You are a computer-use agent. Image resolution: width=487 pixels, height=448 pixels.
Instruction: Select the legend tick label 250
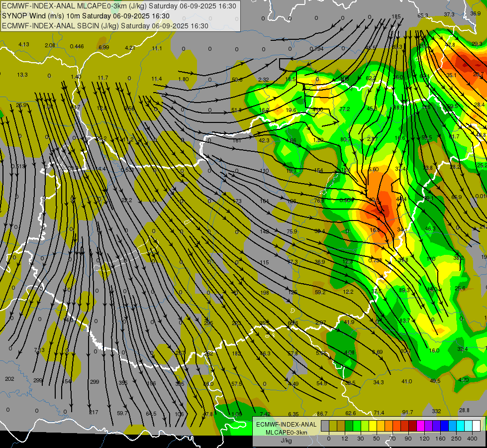[456, 439]
